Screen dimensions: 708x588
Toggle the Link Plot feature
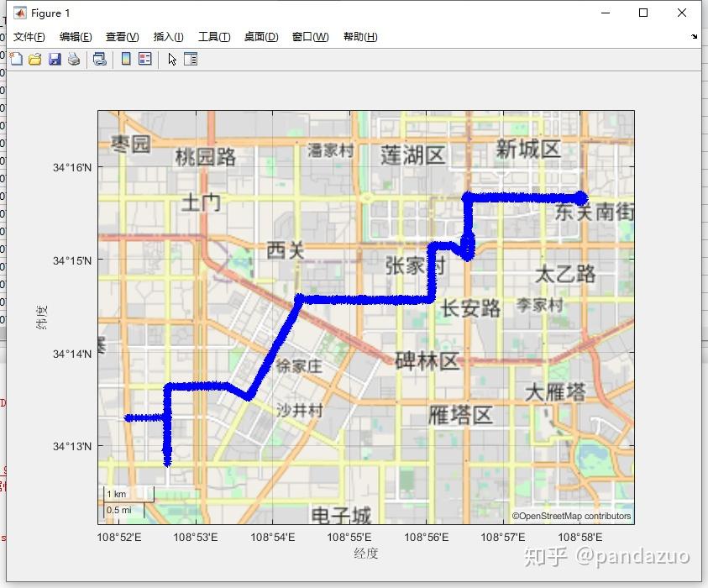click(x=100, y=59)
